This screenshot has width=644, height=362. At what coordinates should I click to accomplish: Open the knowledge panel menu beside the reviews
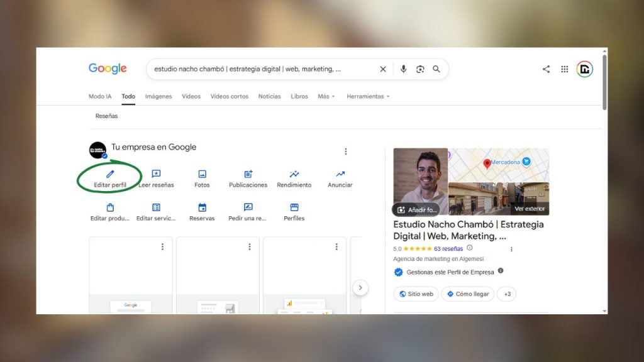(x=511, y=249)
